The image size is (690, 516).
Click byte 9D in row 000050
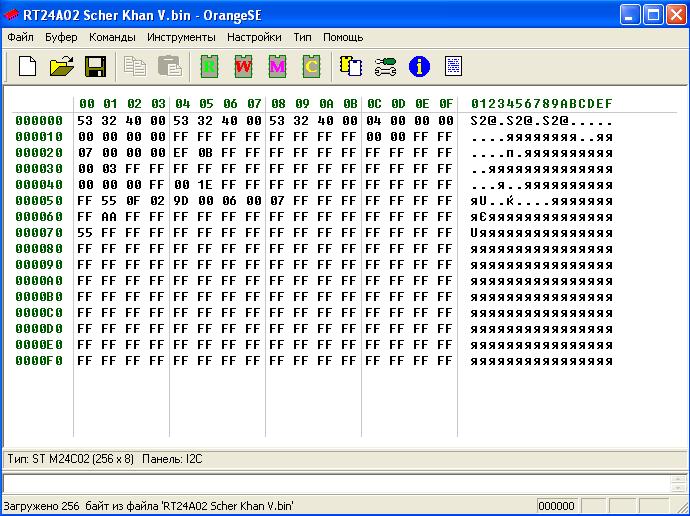pyautogui.click(x=181, y=201)
